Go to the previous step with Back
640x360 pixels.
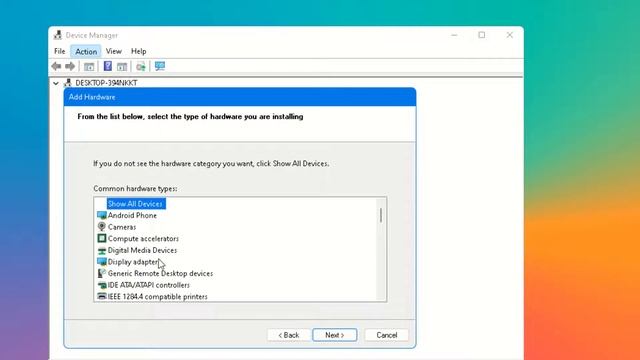coord(289,335)
